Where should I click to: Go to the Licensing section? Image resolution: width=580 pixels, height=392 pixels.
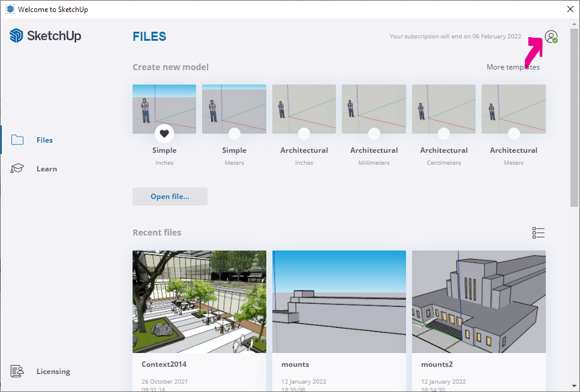click(53, 372)
